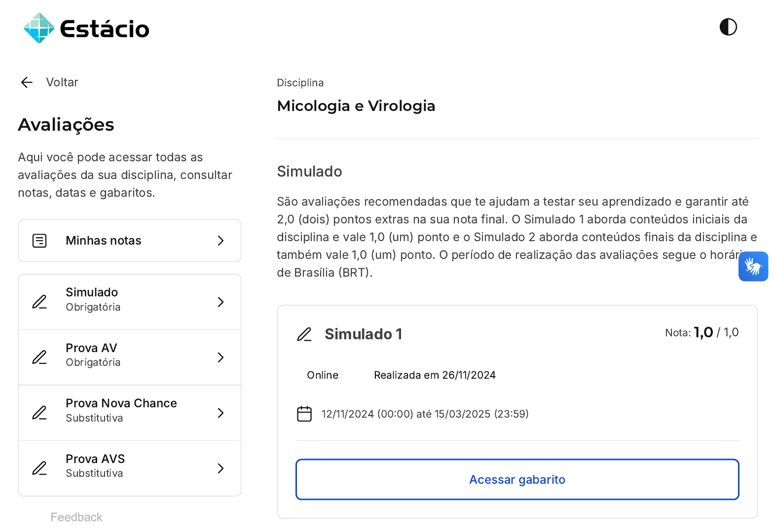
Task: Select Prova AVS in the sidebar menu
Action: pyautogui.click(x=95, y=465)
